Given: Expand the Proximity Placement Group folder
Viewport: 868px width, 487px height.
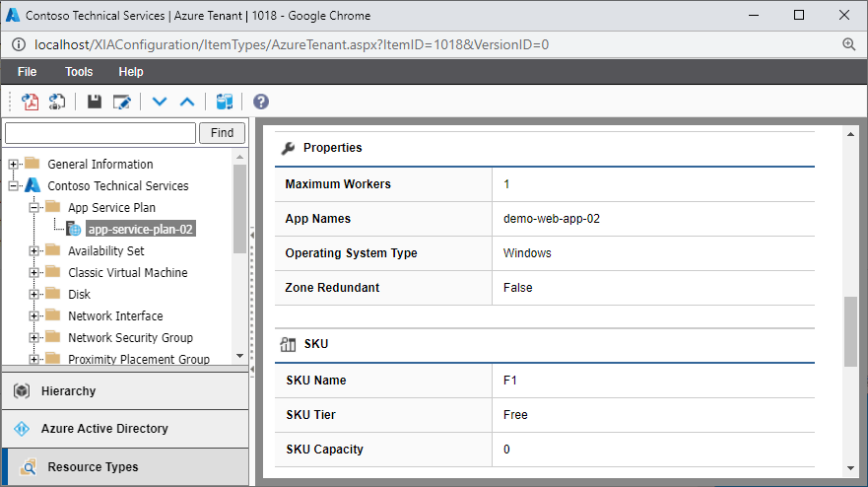Looking at the screenshot, I should 33,359.
